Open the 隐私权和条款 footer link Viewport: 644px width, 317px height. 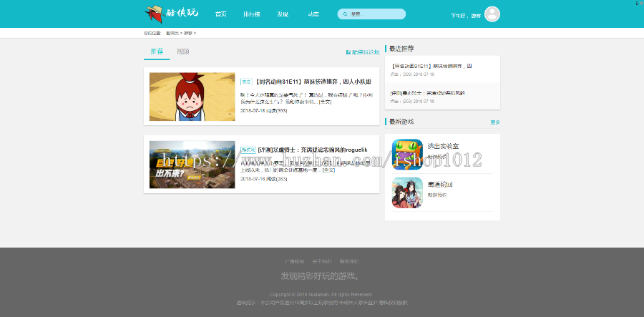[x=393, y=303]
